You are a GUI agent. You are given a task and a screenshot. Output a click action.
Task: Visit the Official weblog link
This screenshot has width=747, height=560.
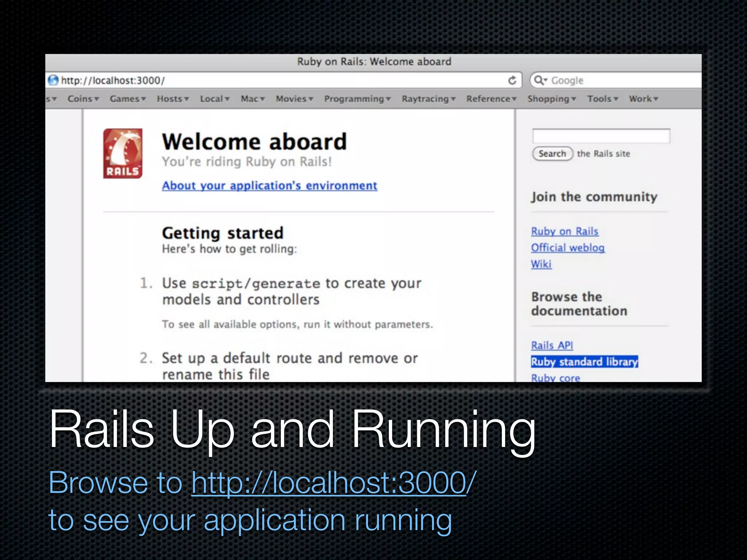(x=568, y=248)
